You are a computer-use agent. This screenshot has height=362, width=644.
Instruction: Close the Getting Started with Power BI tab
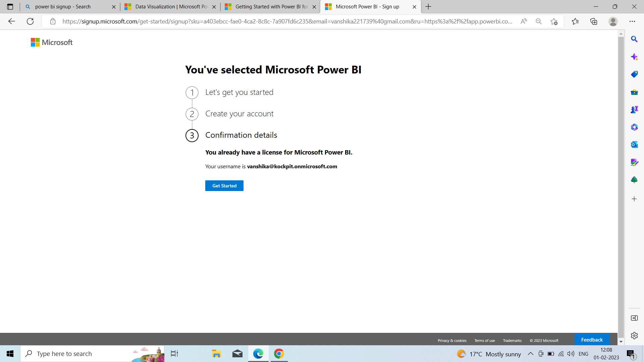[x=314, y=7]
